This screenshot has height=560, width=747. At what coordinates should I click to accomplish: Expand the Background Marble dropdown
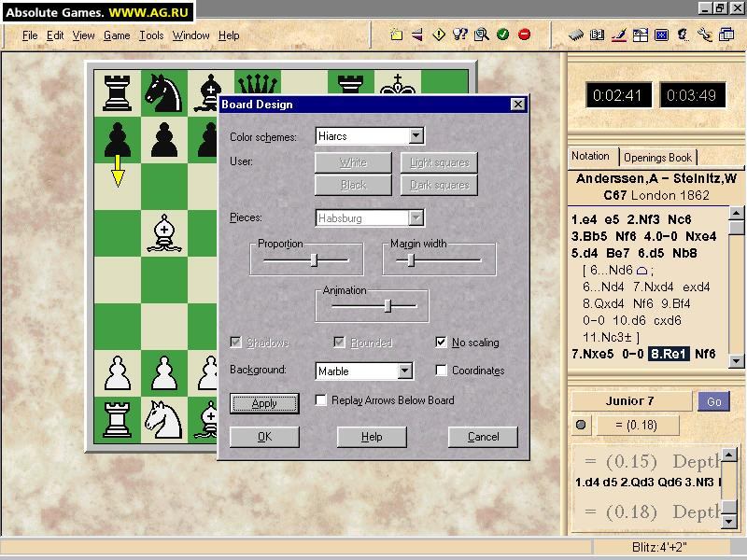click(404, 371)
